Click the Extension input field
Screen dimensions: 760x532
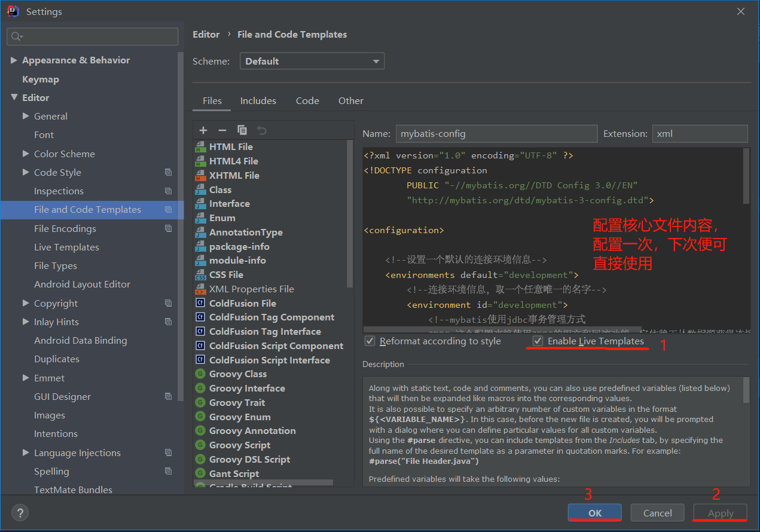(x=700, y=134)
